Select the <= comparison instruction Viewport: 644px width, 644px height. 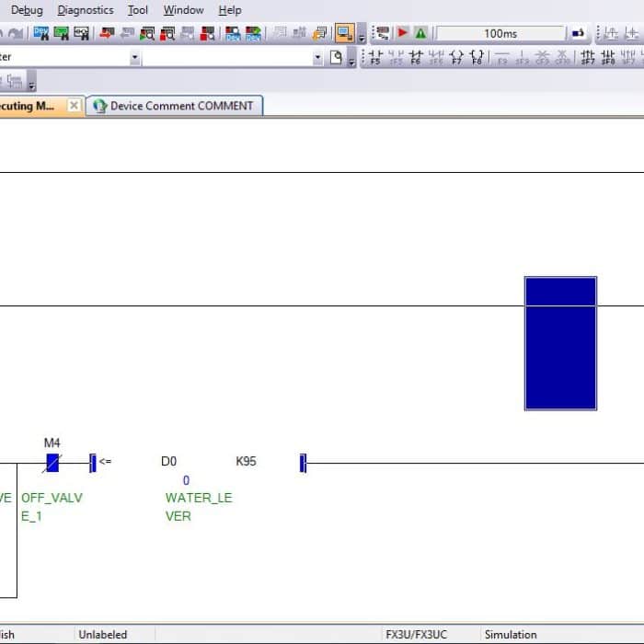pyautogui.click(x=105, y=461)
